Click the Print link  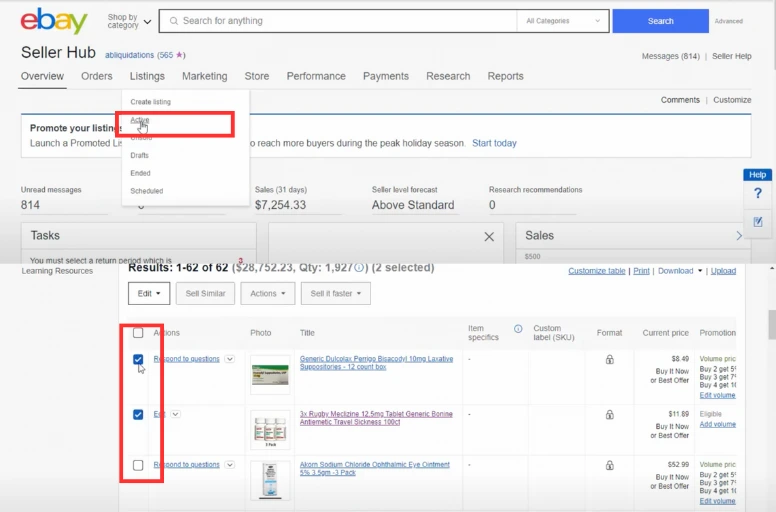click(x=641, y=271)
